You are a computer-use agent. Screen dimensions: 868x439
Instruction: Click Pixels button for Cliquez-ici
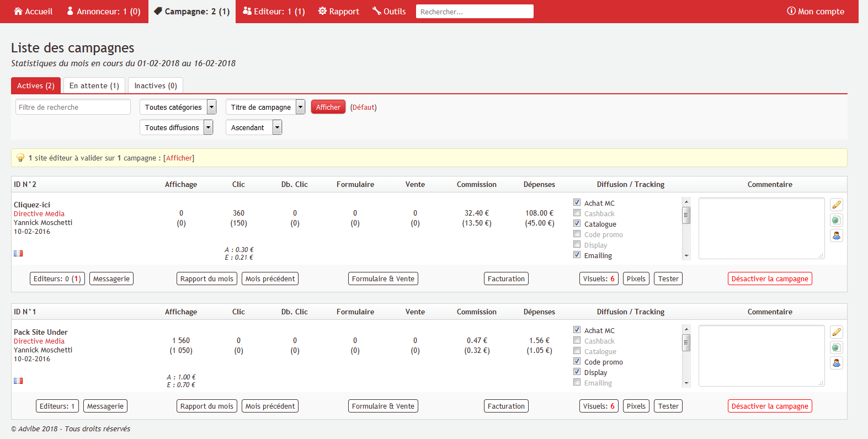[636, 279]
